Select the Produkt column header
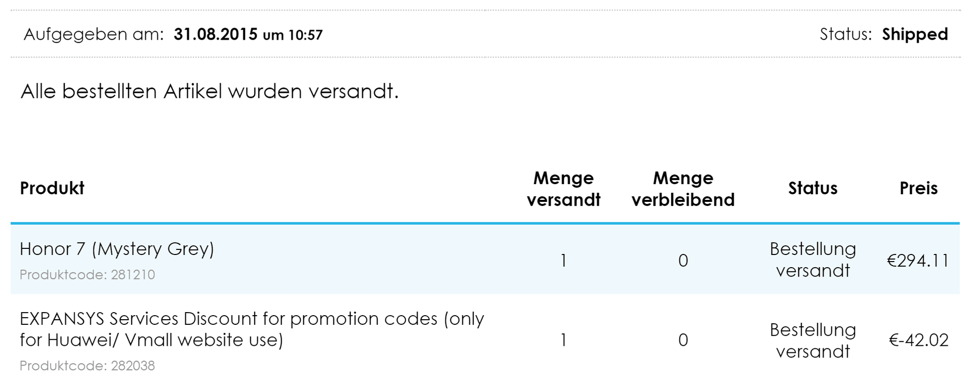This screenshot has width=980, height=385. (x=52, y=188)
